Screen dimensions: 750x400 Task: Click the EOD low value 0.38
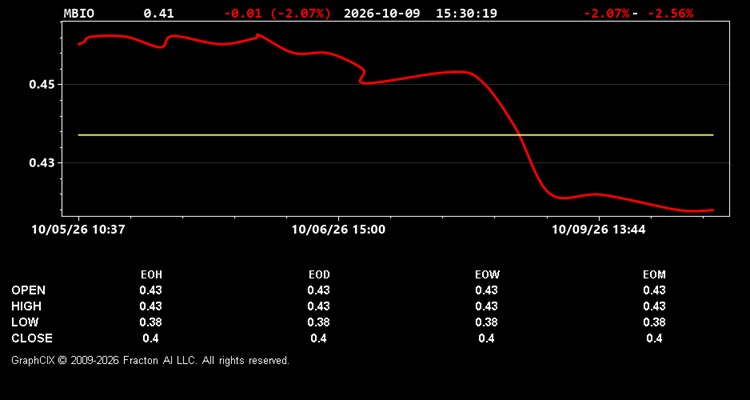tap(319, 322)
